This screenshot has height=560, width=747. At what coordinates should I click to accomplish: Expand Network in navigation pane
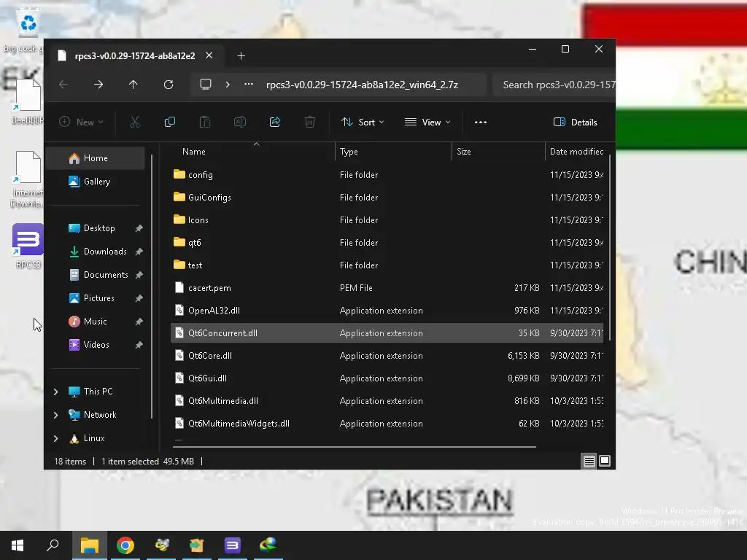point(55,415)
